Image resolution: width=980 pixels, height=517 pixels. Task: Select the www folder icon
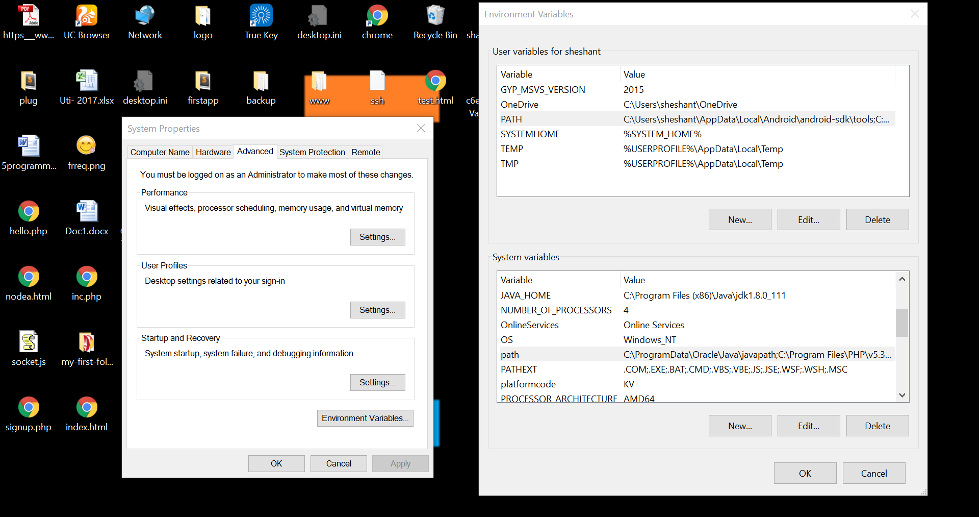coord(319,88)
